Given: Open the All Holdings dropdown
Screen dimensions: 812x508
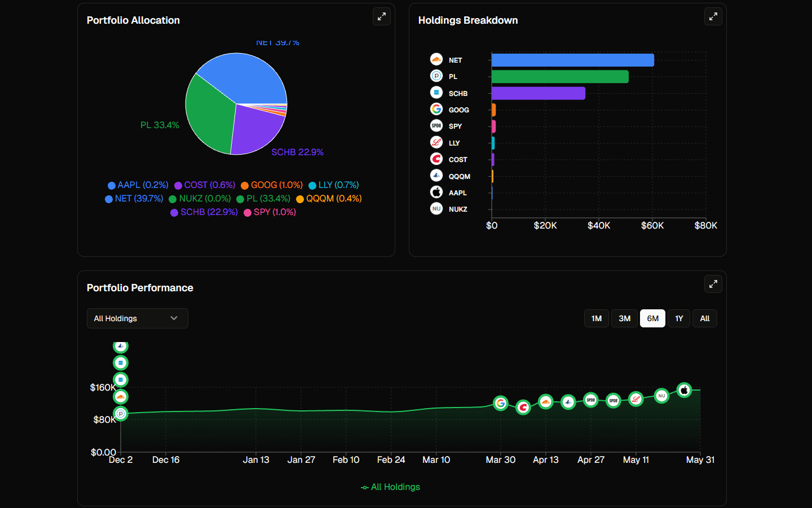Looking at the screenshot, I should 137,318.
